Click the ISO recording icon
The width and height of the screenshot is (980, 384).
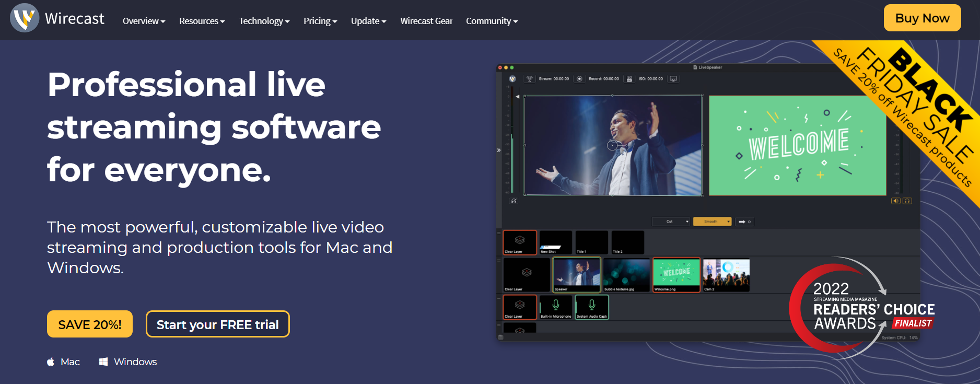click(x=629, y=79)
